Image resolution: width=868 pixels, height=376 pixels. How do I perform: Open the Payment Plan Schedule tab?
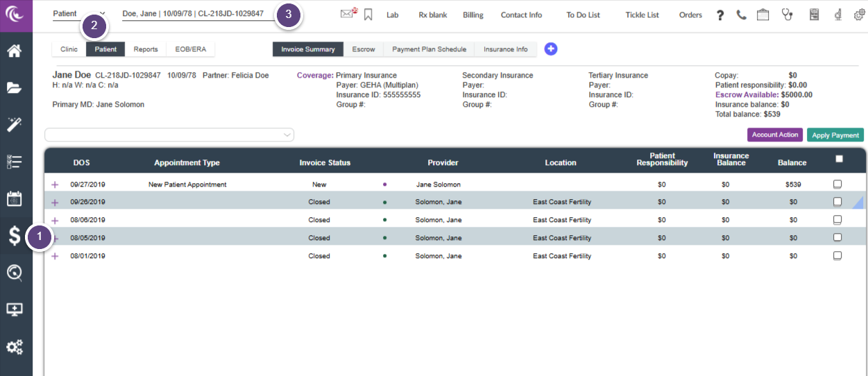[429, 49]
